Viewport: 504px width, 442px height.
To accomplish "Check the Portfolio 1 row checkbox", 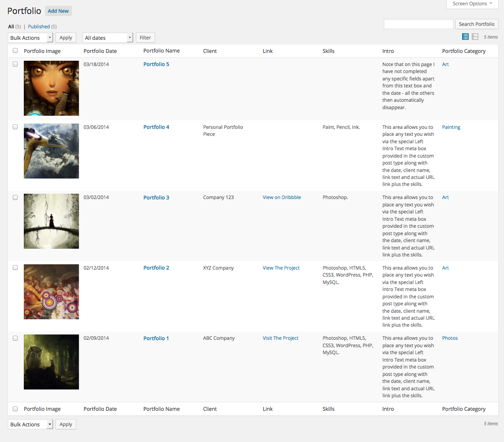I will (x=15, y=338).
